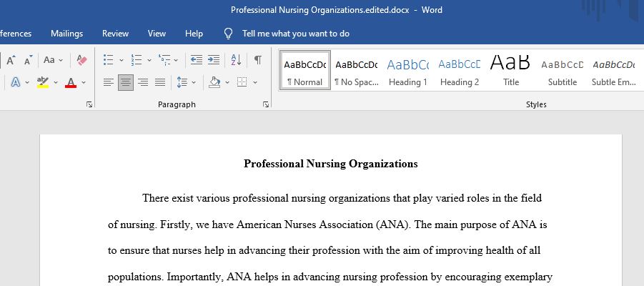Apply shading with the paint bucket icon
The height and width of the screenshot is (286, 644).
(x=215, y=83)
